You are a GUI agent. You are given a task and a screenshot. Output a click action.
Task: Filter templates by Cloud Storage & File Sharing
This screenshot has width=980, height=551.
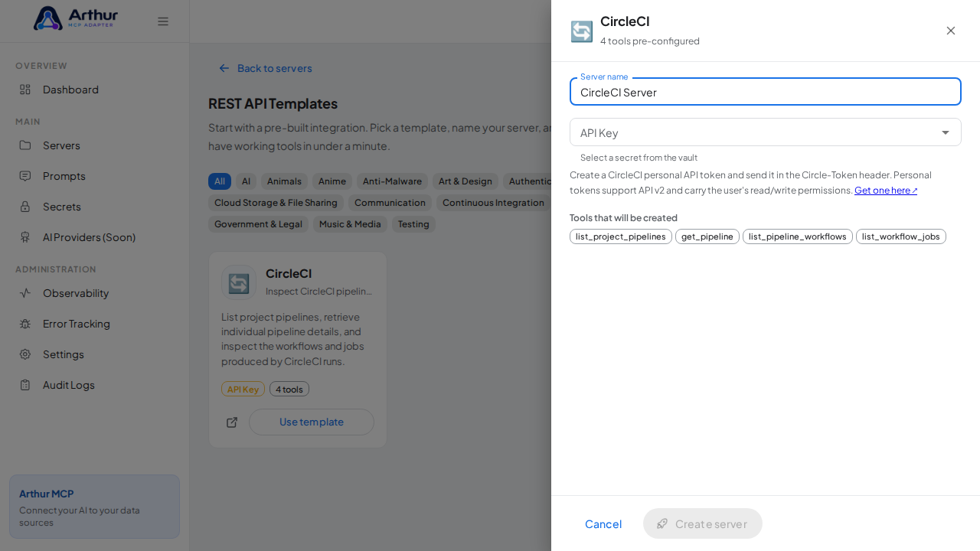coord(276,203)
